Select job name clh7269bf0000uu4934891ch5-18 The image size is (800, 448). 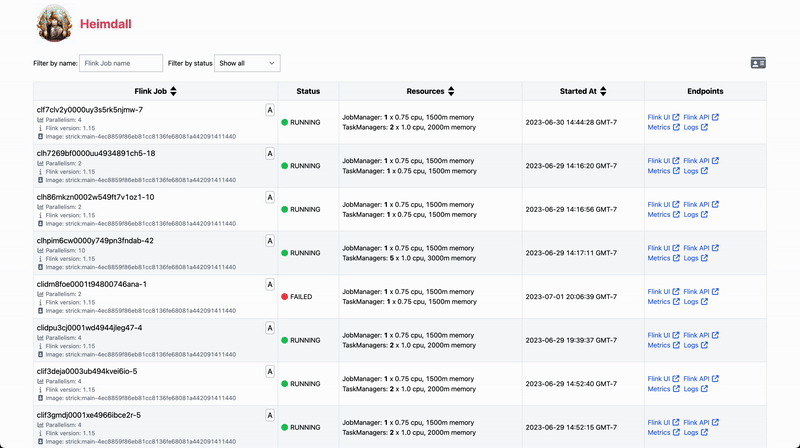[x=96, y=153]
